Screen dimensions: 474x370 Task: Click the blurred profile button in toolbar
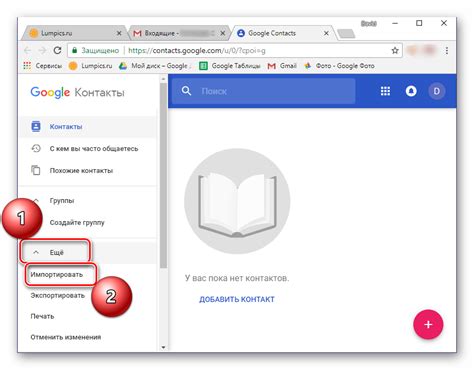(x=421, y=50)
